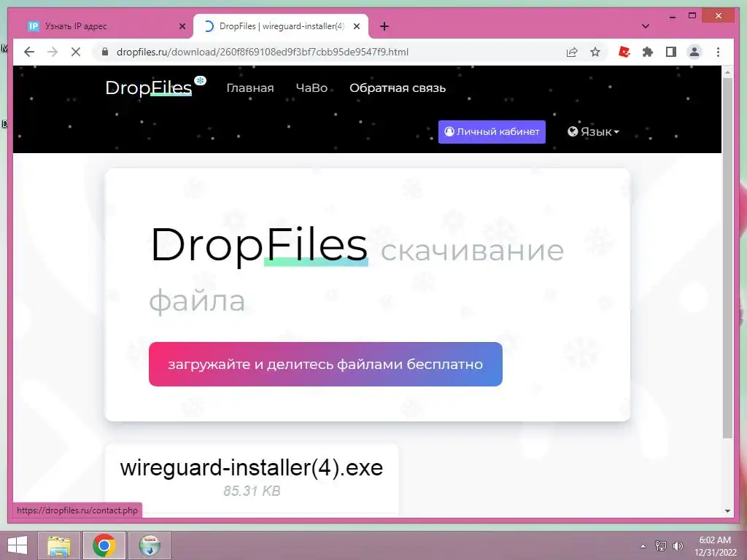Image resolution: width=747 pixels, height=560 pixels.
Task: Open the Chrome profile avatar
Action: 694,52
